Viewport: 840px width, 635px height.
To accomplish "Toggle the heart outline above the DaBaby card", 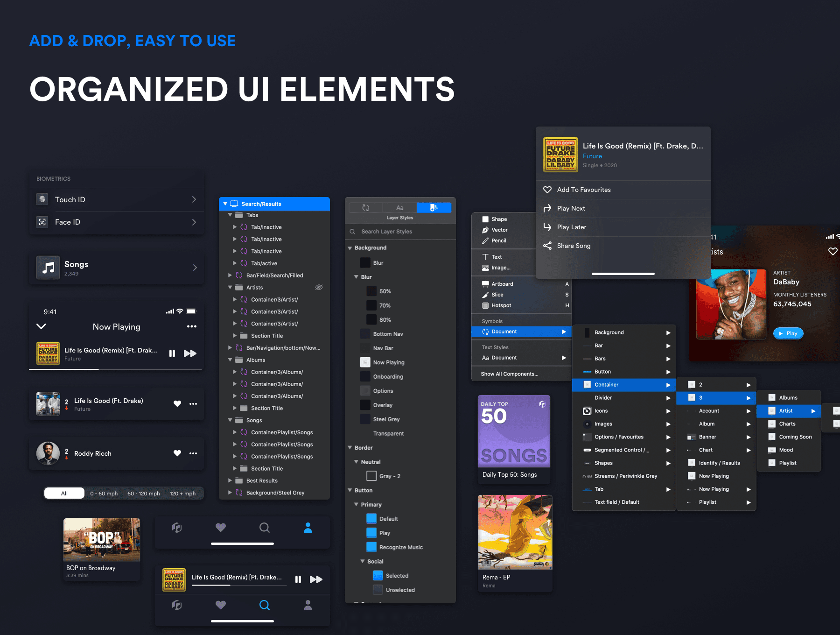I will pyautogui.click(x=833, y=252).
